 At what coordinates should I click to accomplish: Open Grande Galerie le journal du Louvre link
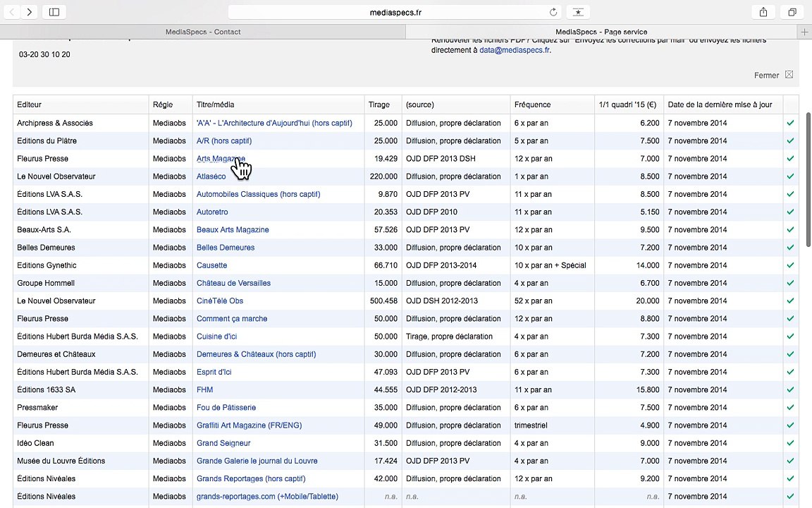pos(257,461)
